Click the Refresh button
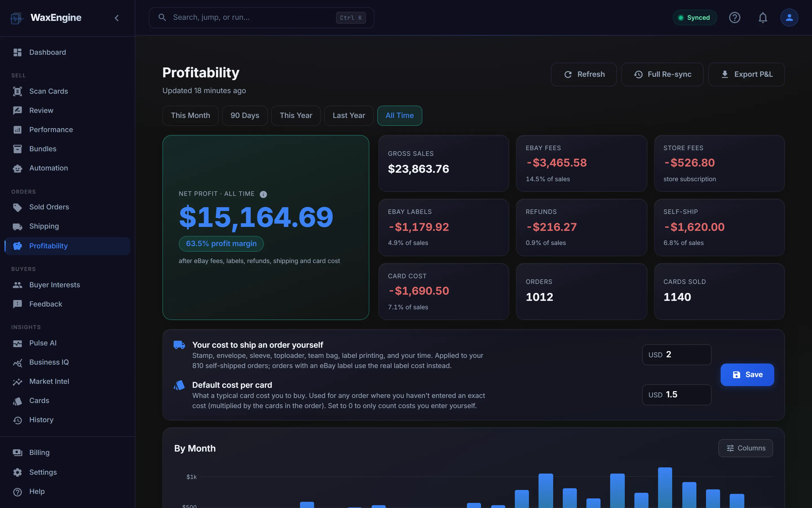Screen dimensions: 812x508 584,74
